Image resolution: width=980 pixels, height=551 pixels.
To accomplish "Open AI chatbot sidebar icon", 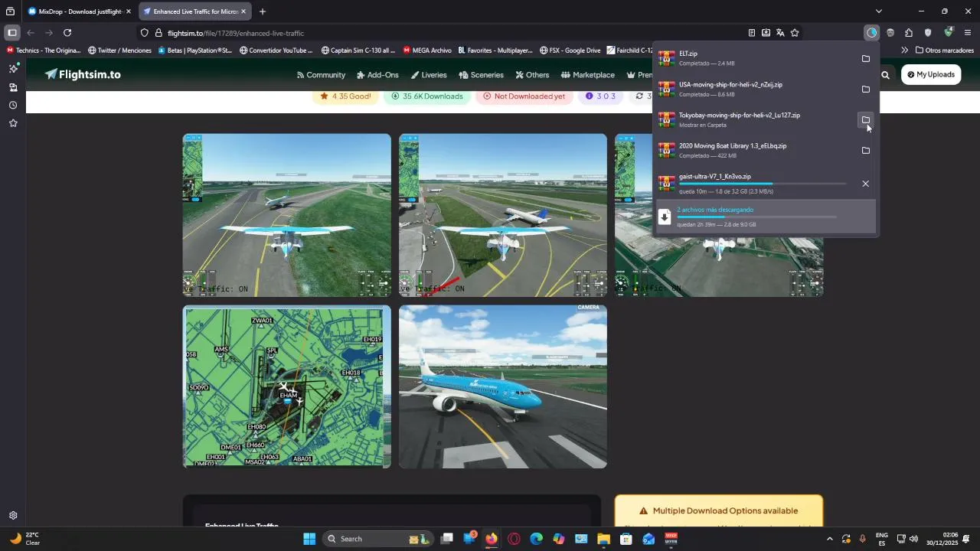I will click(13, 69).
